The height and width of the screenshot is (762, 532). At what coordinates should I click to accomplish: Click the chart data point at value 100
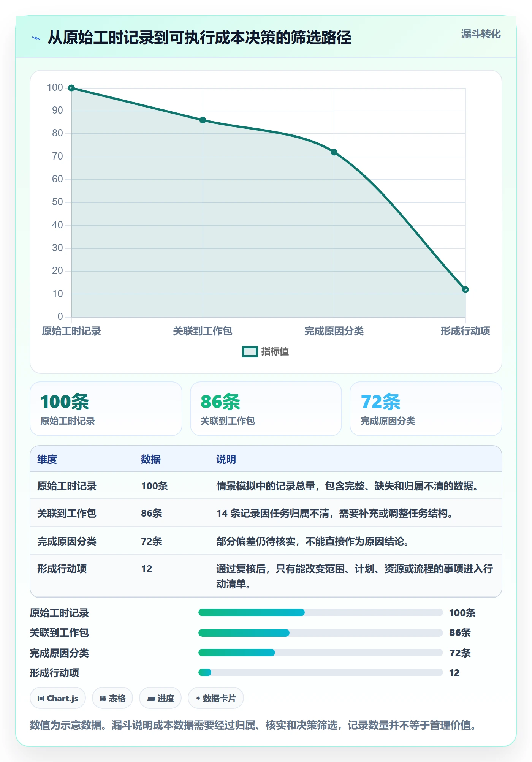71,88
